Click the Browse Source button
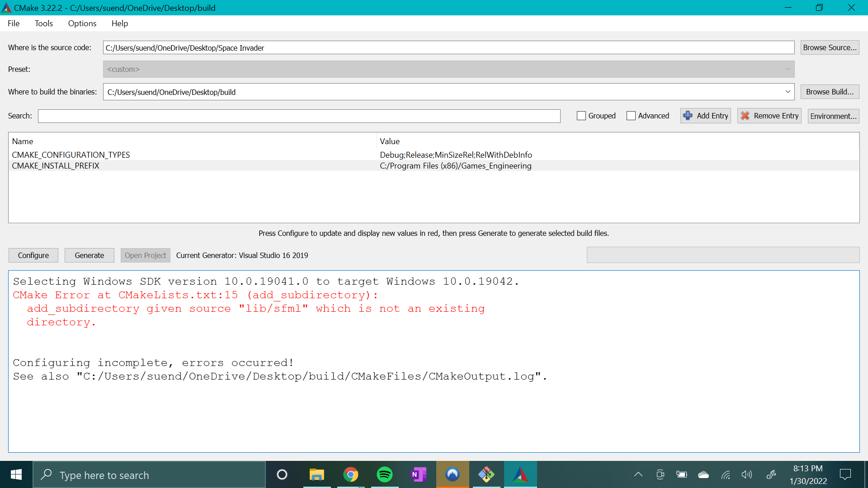Screen dimensions: 868x488 [830, 47]
